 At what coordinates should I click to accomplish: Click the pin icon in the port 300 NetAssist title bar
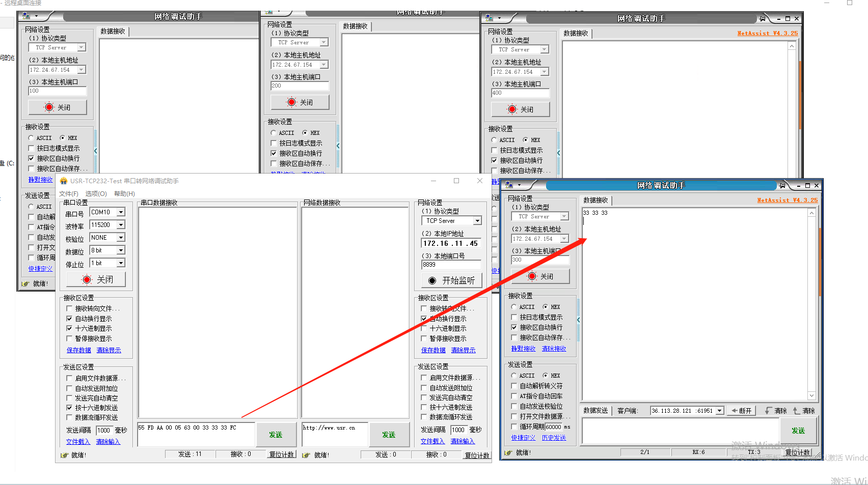coord(782,185)
